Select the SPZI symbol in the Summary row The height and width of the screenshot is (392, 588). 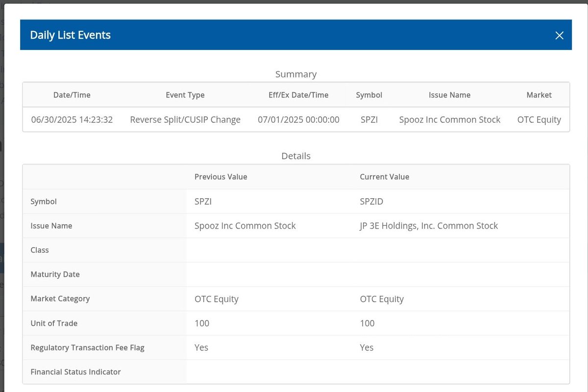pos(369,119)
